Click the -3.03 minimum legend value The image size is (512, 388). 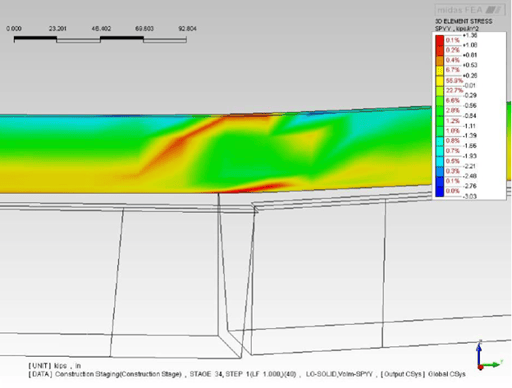tap(470, 196)
